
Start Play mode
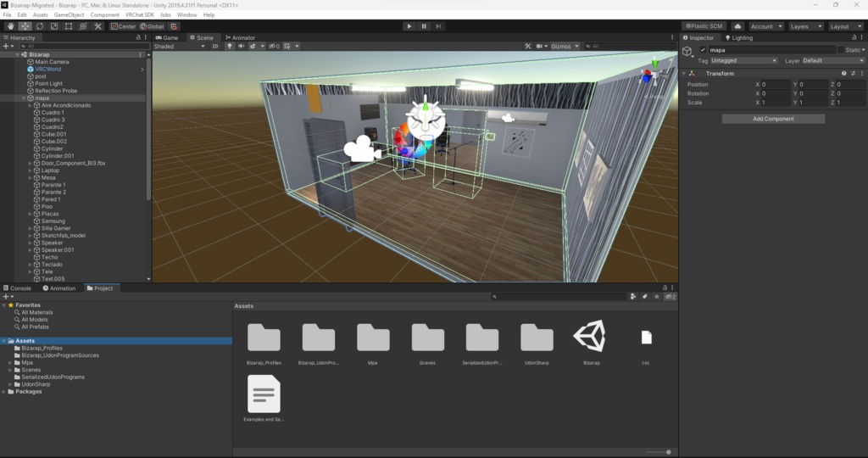click(x=409, y=26)
